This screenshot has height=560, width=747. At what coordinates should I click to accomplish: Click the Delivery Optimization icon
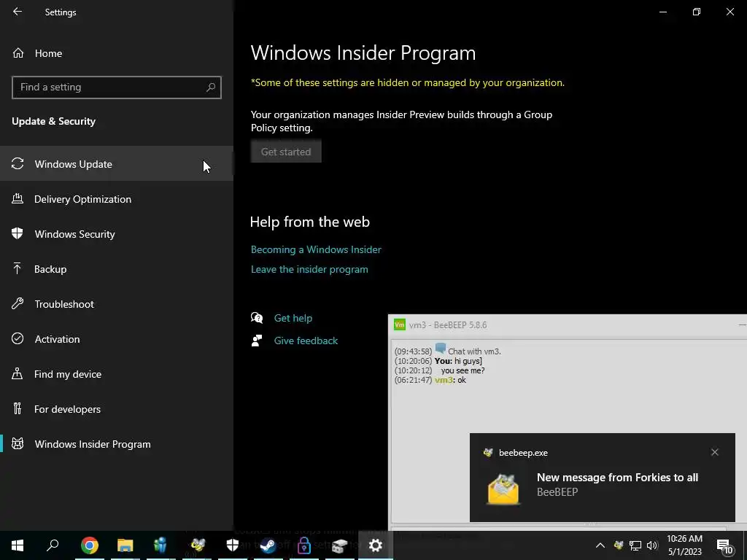point(18,198)
